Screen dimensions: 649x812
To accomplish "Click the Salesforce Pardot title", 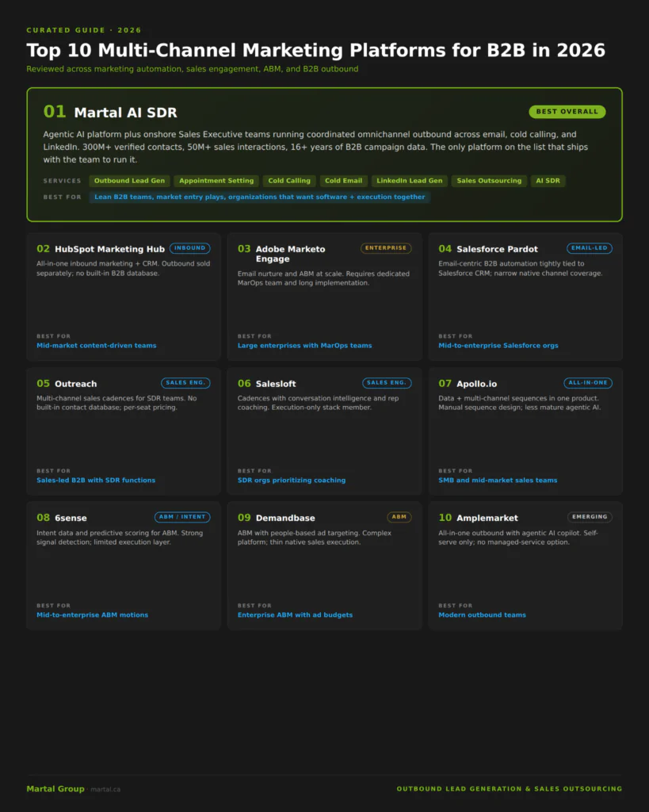I will (x=497, y=249).
